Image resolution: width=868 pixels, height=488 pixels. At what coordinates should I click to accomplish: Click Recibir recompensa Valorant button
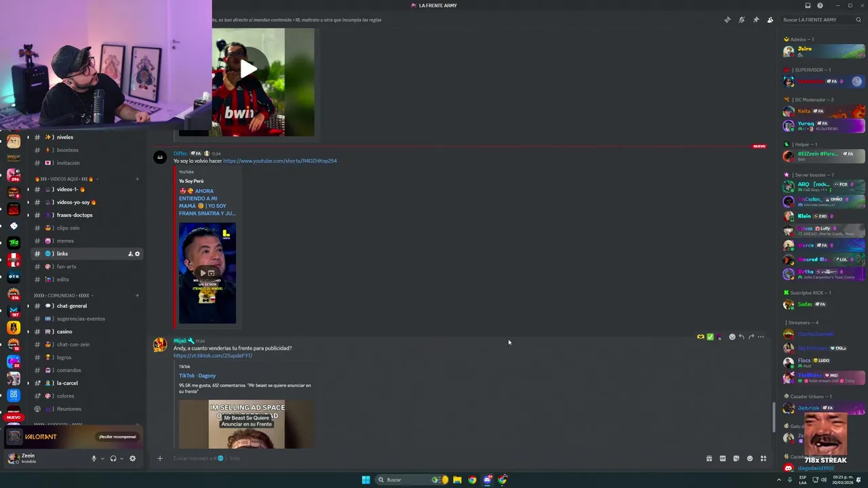click(x=117, y=436)
